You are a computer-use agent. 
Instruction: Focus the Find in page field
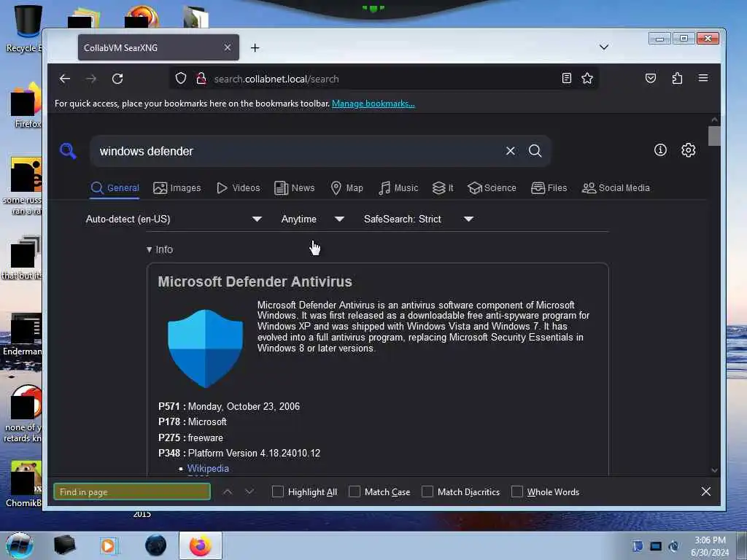tap(132, 492)
